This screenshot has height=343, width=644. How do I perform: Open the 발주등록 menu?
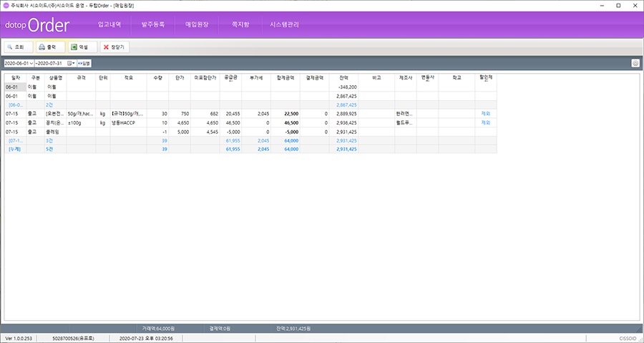[152, 24]
